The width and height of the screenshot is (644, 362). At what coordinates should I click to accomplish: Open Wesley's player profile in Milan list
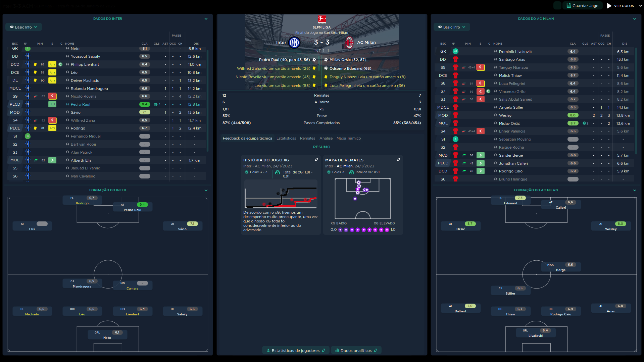pyautogui.click(x=505, y=115)
